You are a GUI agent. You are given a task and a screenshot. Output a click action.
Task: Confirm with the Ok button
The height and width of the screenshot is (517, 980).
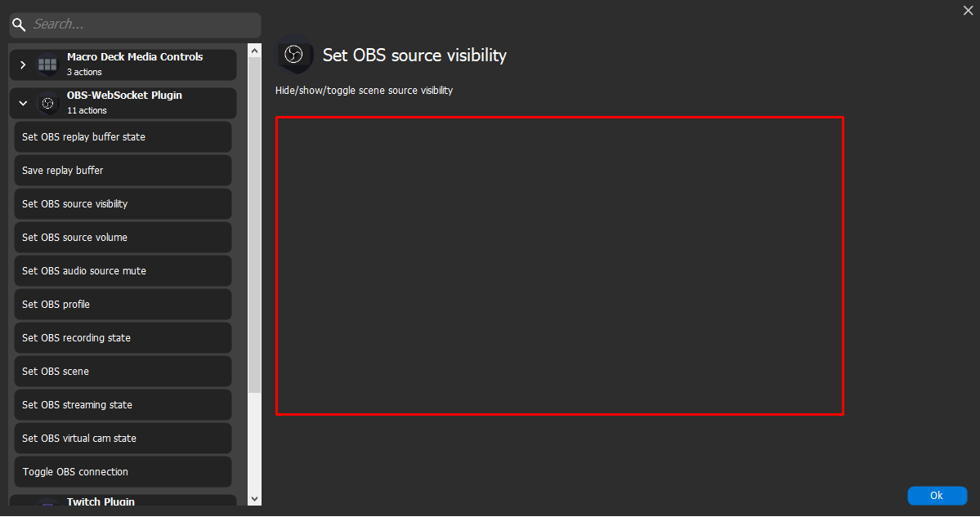937,495
